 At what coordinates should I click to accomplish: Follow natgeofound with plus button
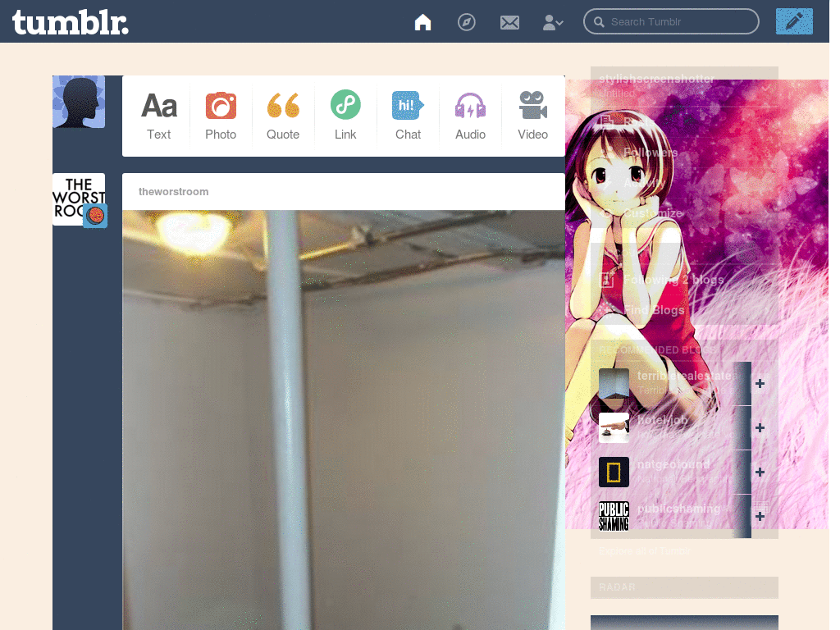coord(760,472)
